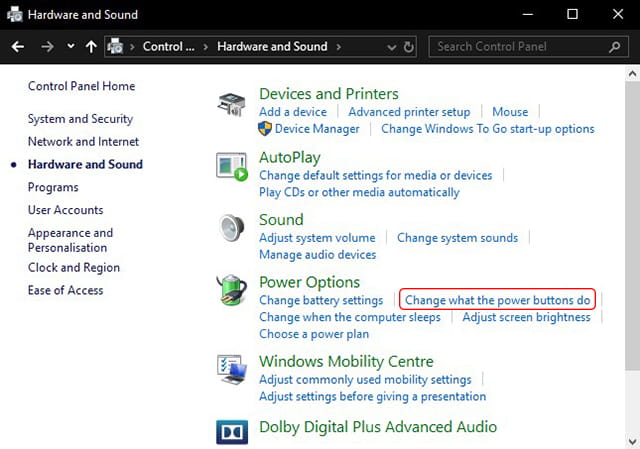Go up one level with the up arrow
The height and width of the screenshot is (449, 640).
(91, 47)
